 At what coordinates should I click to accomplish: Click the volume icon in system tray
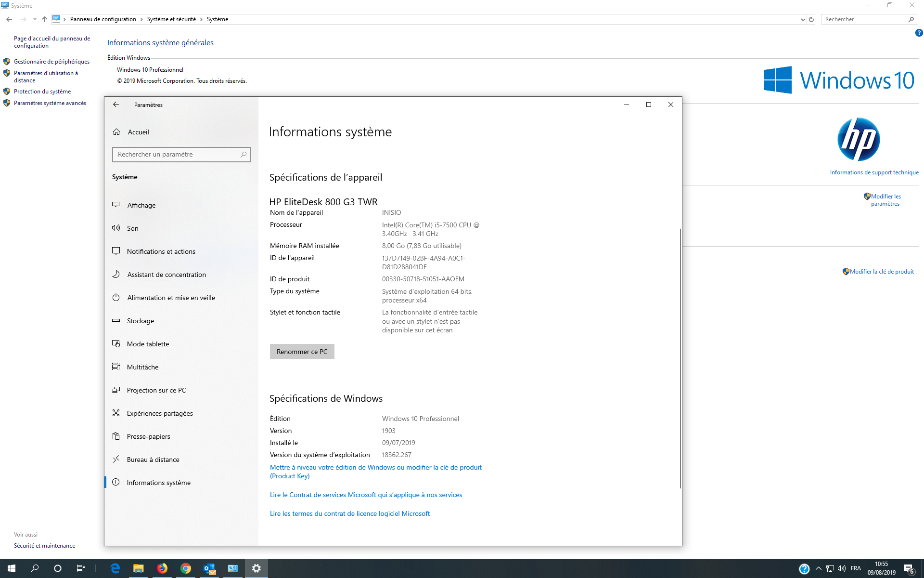(842, 568)
